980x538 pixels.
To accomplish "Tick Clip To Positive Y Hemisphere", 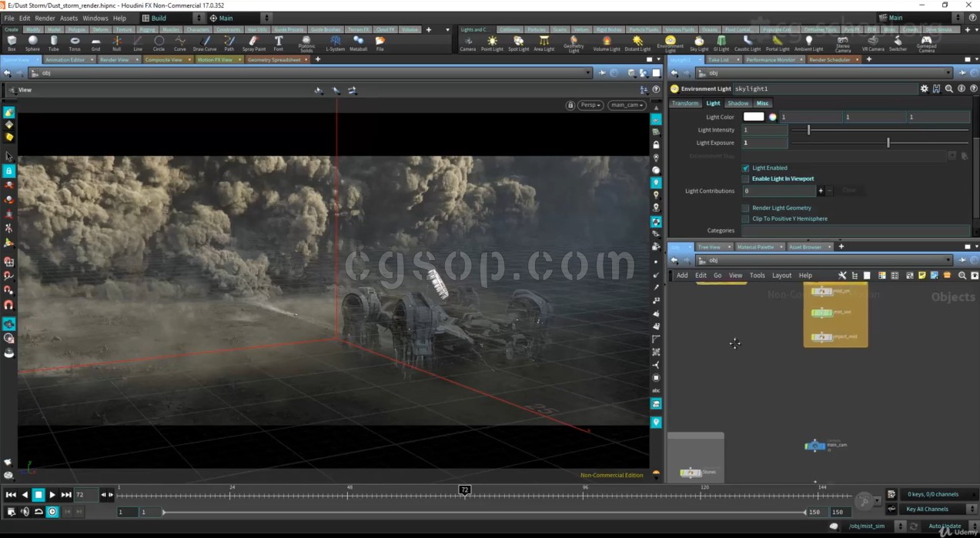I will pyautogui.click(x=745, y=219).
